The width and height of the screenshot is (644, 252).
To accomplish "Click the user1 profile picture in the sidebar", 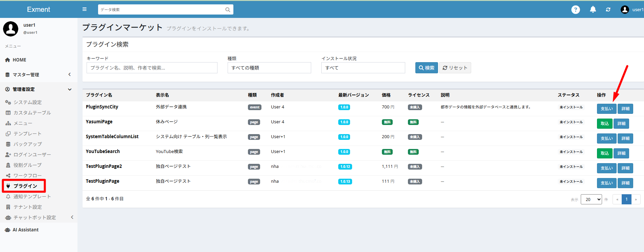I will click(x=10, y=29).
